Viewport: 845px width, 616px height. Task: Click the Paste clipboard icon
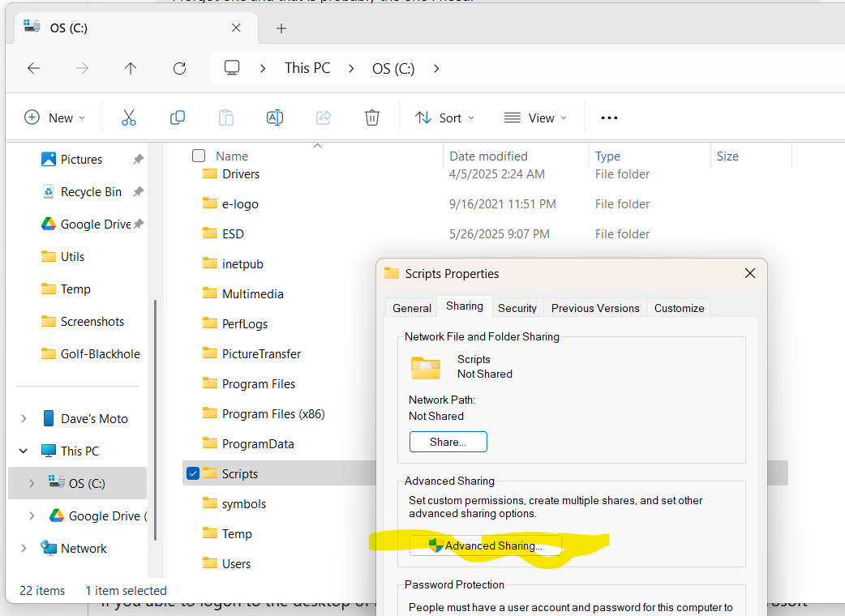226,118
